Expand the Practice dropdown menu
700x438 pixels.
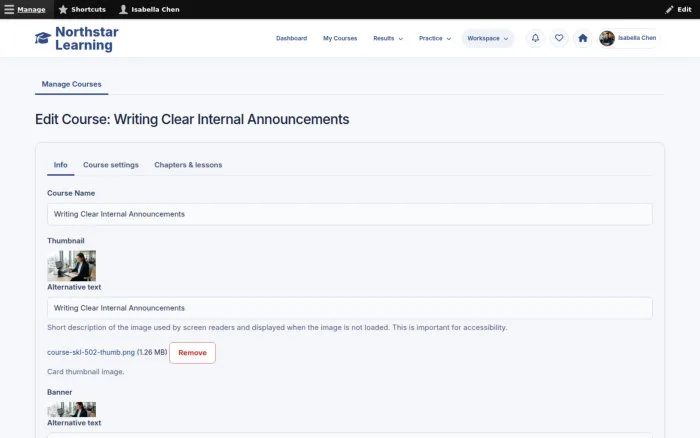435,38
